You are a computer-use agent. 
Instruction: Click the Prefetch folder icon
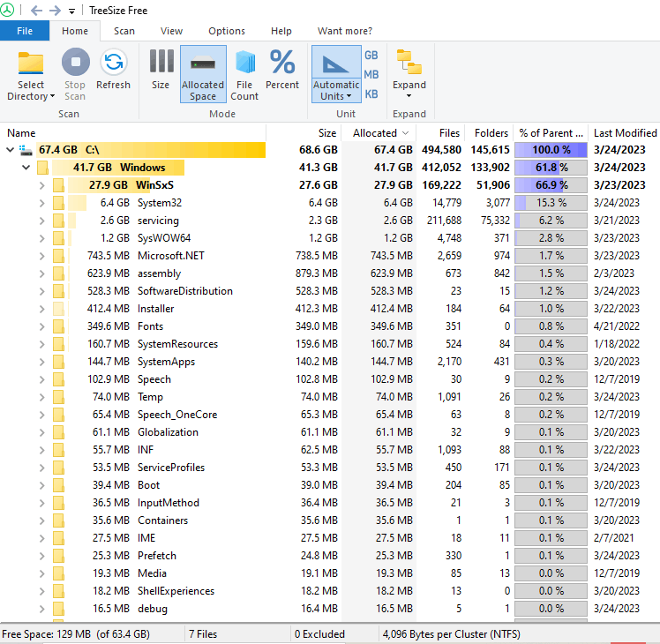58,556
